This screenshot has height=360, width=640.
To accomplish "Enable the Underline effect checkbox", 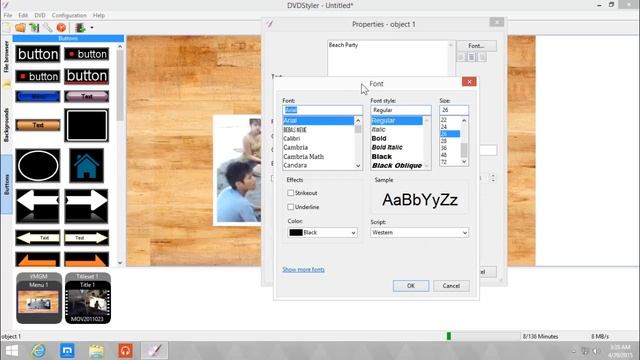I will (x=291, y=207).
